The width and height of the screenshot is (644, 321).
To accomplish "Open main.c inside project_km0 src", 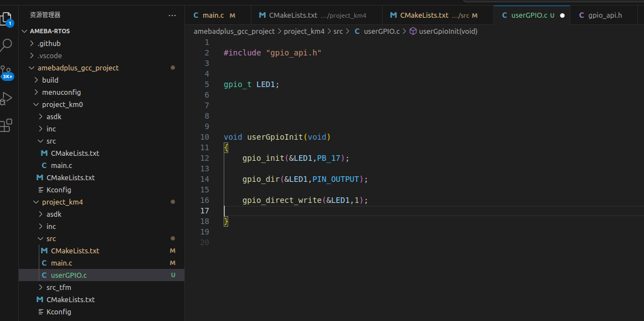I will click(x=101, y=165).
